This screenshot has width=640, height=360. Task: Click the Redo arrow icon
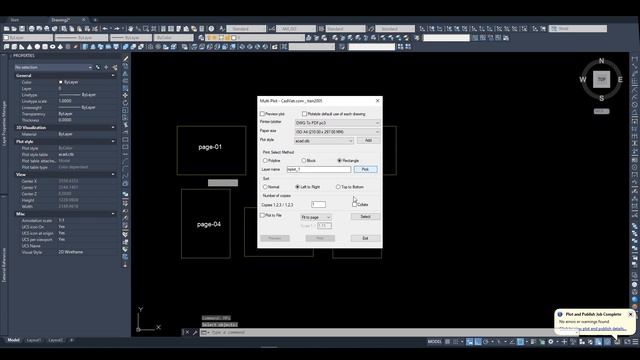[117, 29]
